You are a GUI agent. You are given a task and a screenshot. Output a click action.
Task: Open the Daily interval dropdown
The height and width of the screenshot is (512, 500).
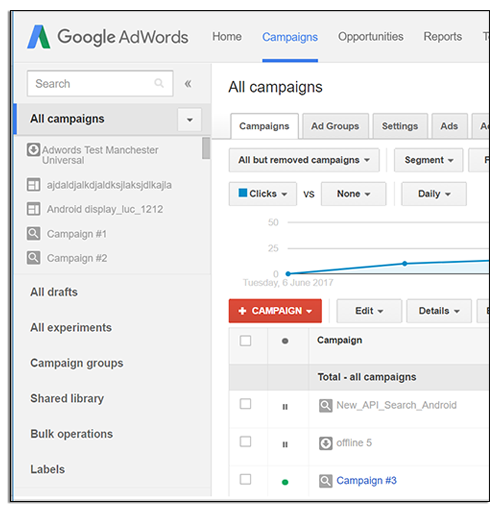[x=434, y=194]
